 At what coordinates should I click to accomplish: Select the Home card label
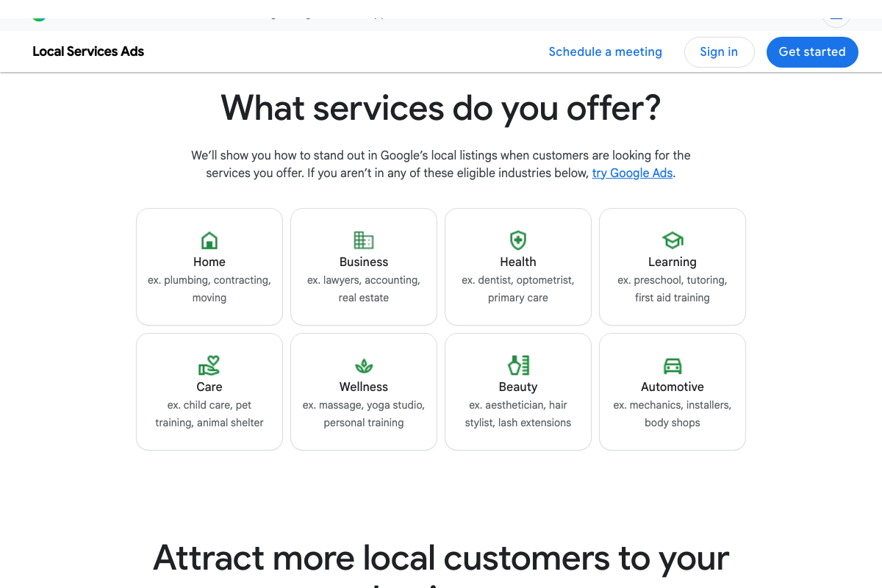[209, 262]
